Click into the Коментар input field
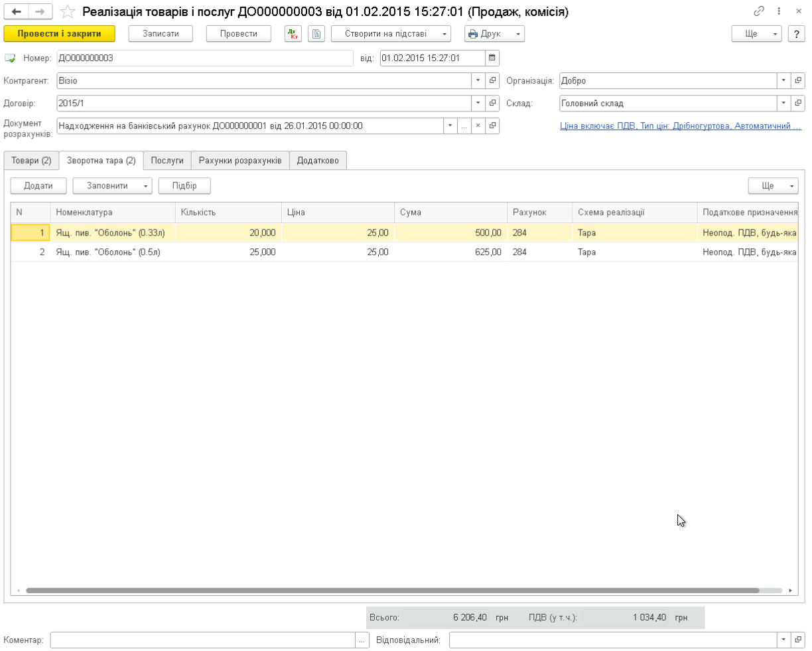The width and height of the screenshot is (812, 651). tap(203, 640)
